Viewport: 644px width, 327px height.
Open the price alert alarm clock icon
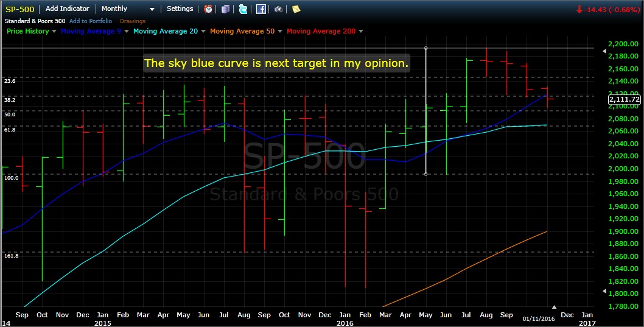tap(208, 9)
